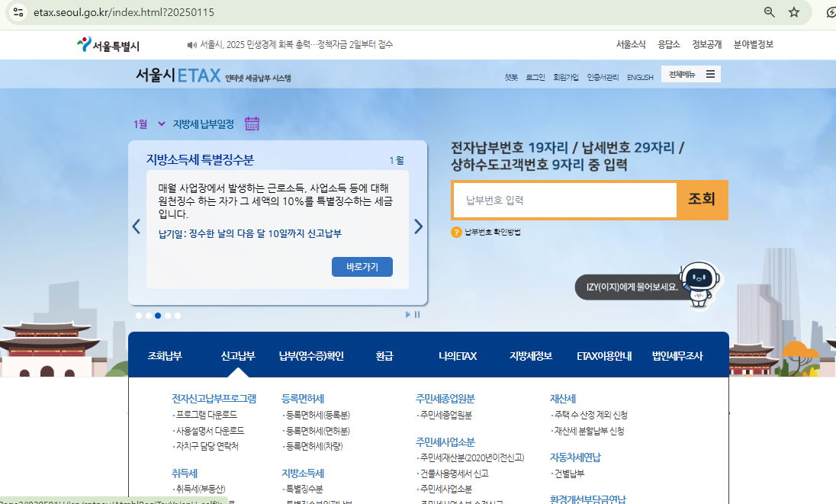
Task: Open the hamburger 전체메뉴 icon
Action: (710, 74)
